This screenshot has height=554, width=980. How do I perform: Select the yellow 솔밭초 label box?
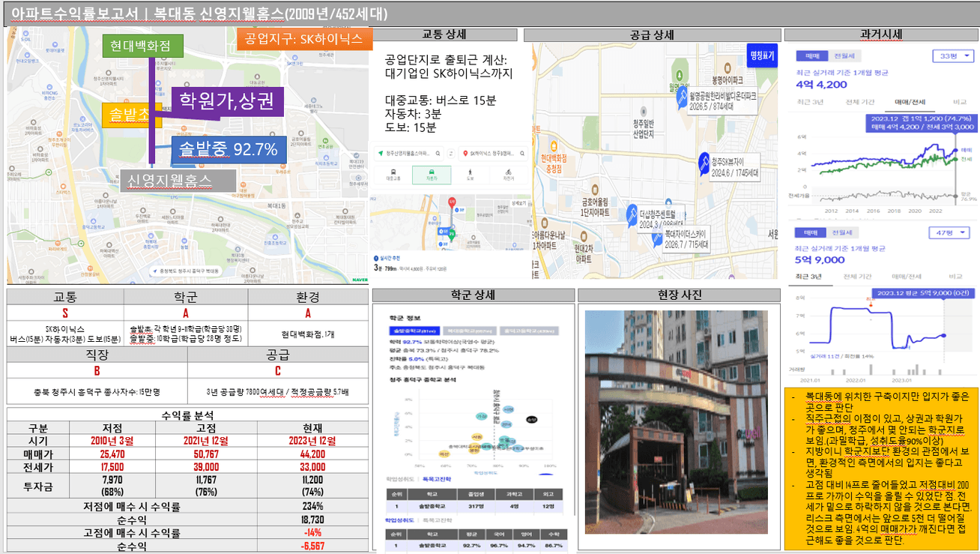(x=132, y=115)
